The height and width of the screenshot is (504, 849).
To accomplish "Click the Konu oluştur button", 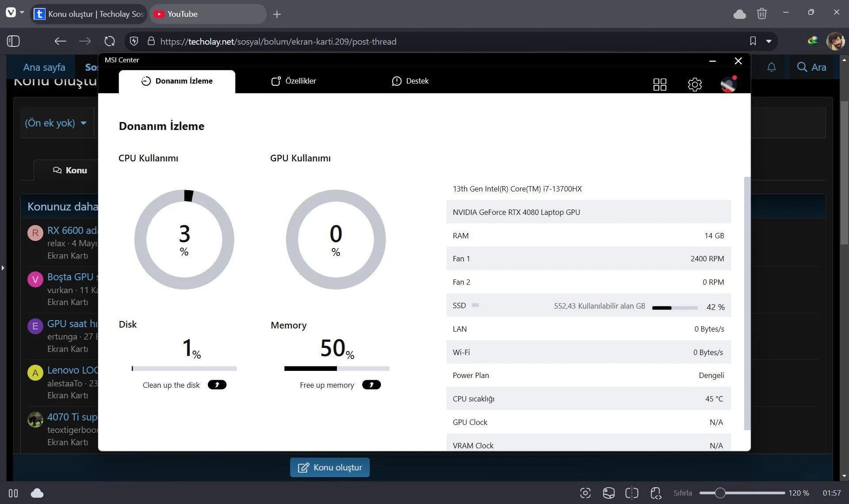I will click(x=330, y=467).
